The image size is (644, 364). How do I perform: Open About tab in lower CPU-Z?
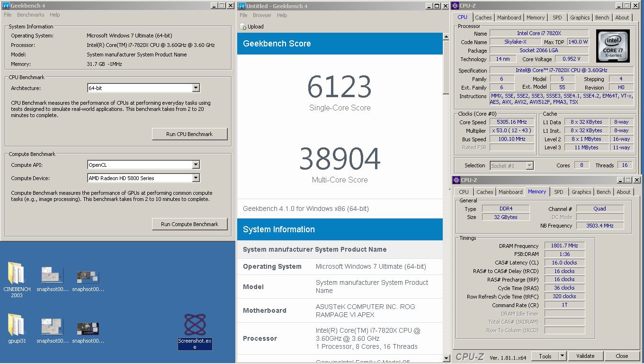pyautogui.click(x=624, y=192)
